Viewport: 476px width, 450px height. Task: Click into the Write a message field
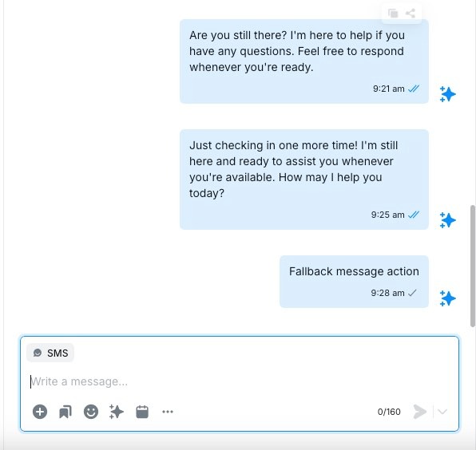pyautogui.click(x=240, y=381)
